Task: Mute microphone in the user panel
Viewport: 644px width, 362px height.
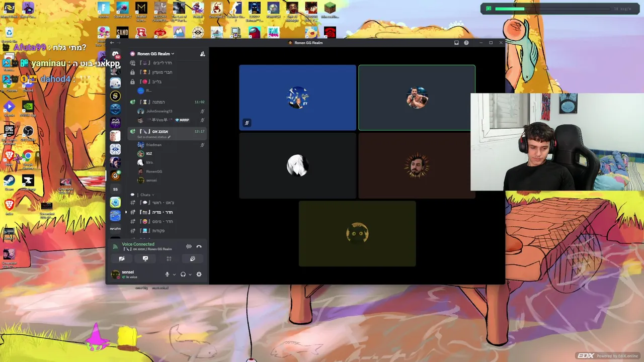Action: [x=167, y=275]
